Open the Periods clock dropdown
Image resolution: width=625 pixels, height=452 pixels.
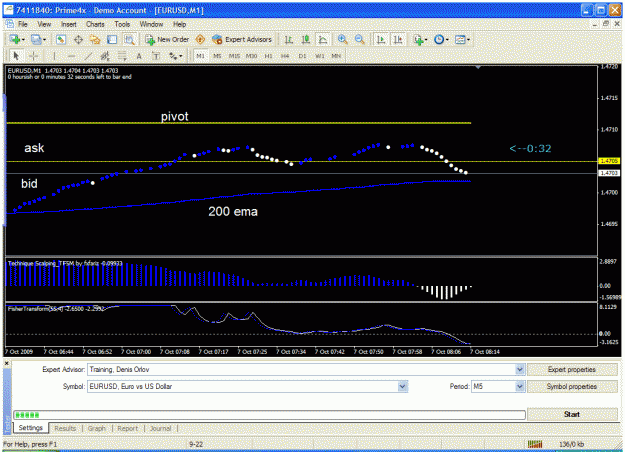click(x=441, y=39)
